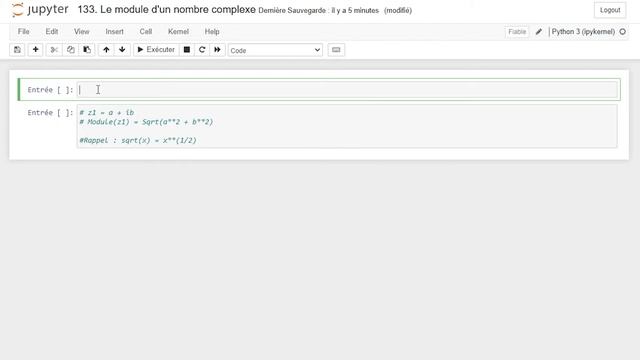The height and width of the screenshot is (360, 640).
Task: Rename notebook title '133. Le module d'un nombre complexe'
Action: (x=167, y=10)
